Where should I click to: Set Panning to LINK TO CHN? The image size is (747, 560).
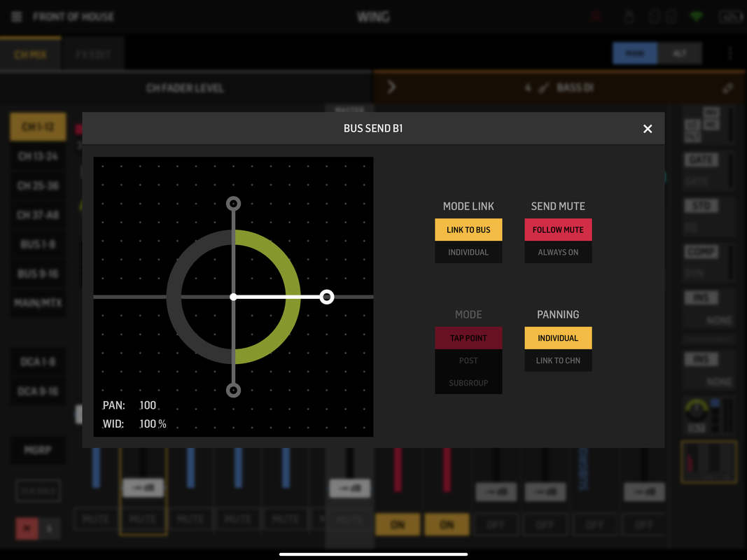click(x=558, y=360)
